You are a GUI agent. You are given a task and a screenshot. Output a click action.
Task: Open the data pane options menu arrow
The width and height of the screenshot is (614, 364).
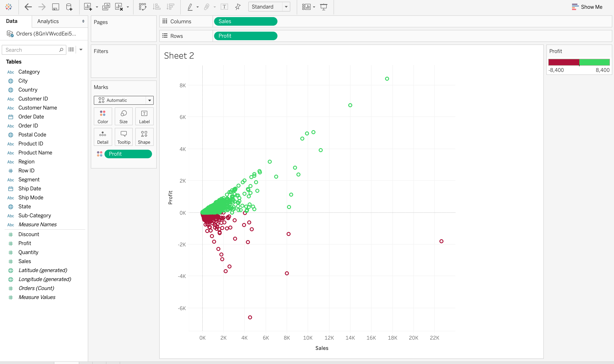click(x=81, y=50)
